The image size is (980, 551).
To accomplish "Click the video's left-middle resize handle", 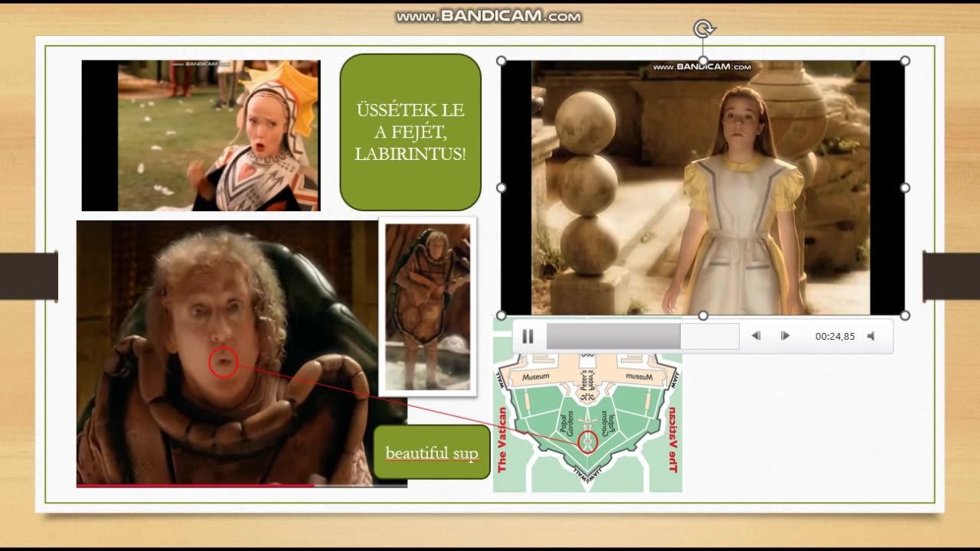I will click(x=501, y=187).
